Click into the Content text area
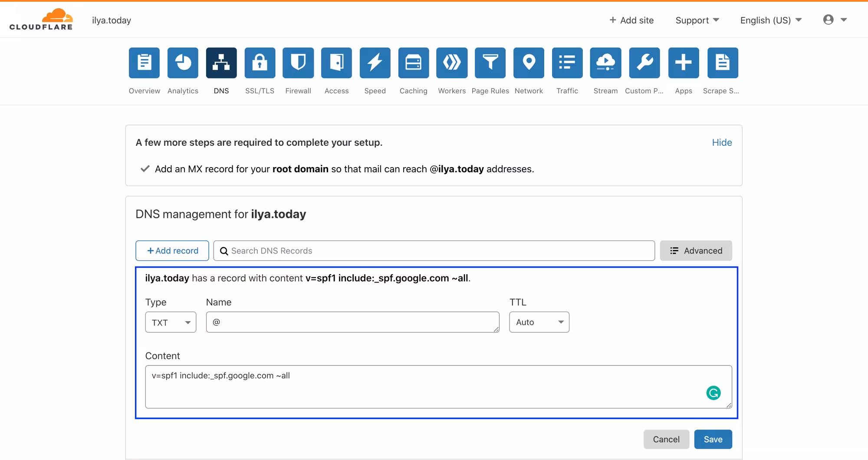Screen dimensions: 868x460 pos(438,387)
